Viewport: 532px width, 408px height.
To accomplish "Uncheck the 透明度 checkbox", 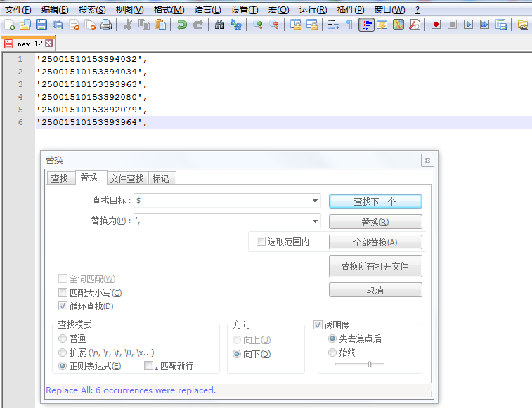I will [x=318, y=325].
